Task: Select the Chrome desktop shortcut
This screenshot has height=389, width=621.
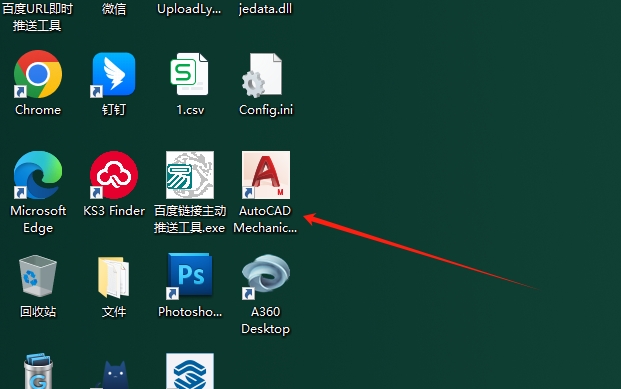Action: coord(38,74)
